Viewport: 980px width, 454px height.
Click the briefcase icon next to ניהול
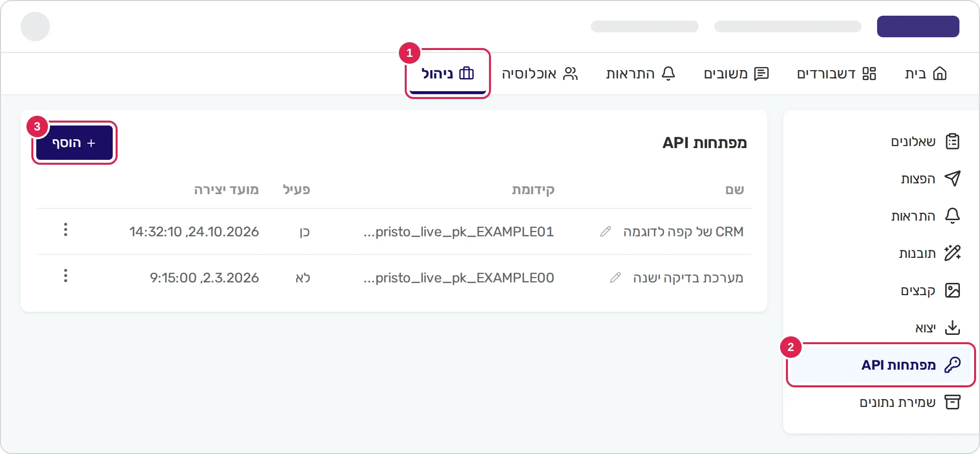tap(466, 73)
